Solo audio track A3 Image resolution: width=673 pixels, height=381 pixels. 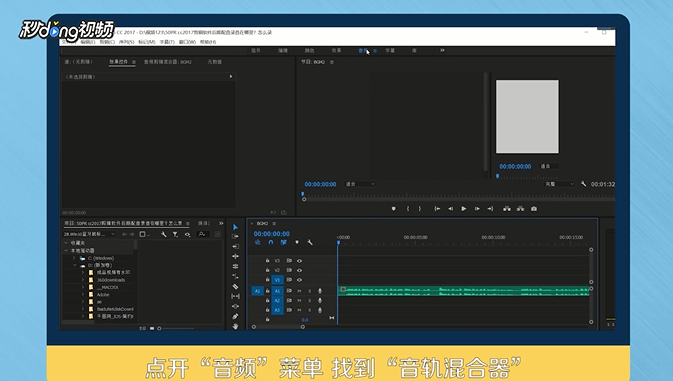pyautogui.click(x=310, y=310)
